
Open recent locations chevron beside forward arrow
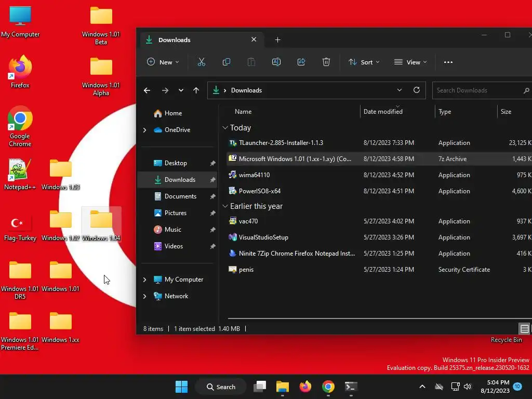coord(181,90)
